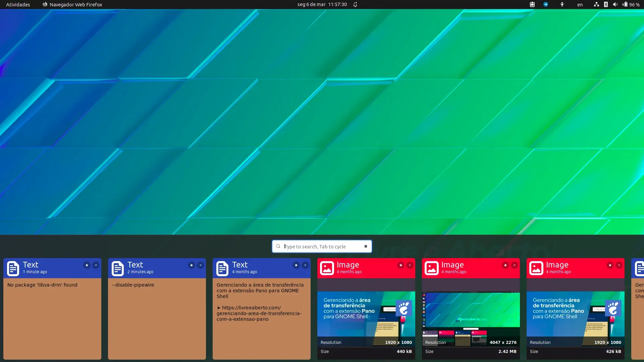Screen dimensions: 644x362
Task: Open the Atividades overview
Action: (18, 4)
